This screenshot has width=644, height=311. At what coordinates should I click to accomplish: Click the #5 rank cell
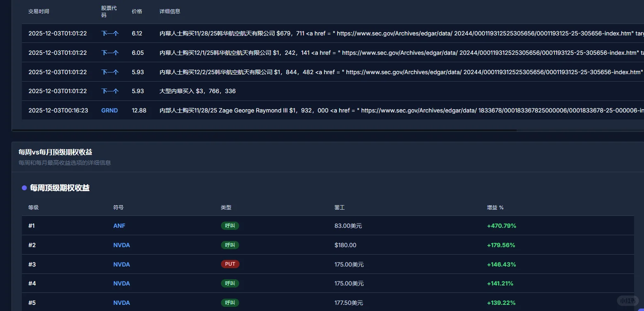32,303
